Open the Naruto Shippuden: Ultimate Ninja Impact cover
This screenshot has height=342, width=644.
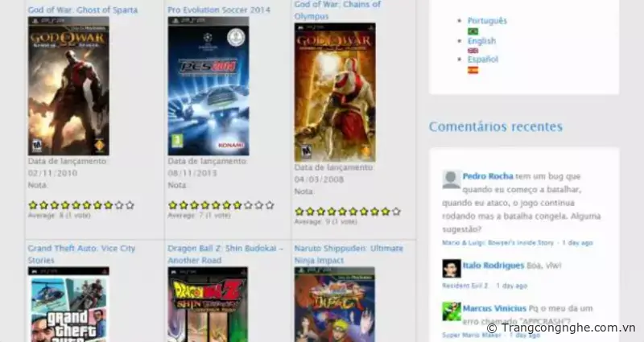coord(334,306)
